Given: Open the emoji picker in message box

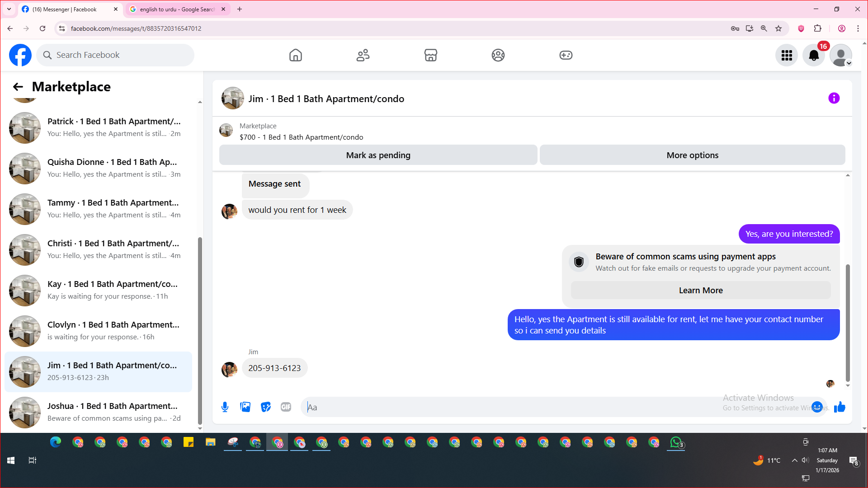Looking at the screenshot, I should 817,407.
